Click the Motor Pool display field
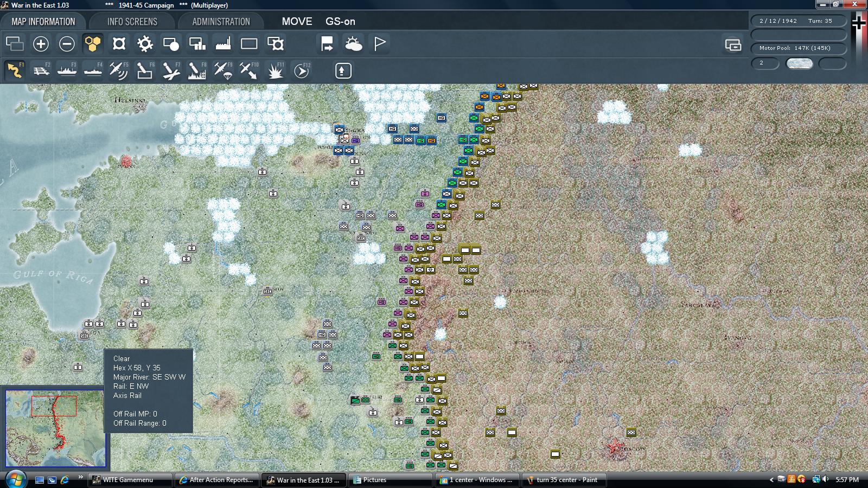 (x=797, y=48)
